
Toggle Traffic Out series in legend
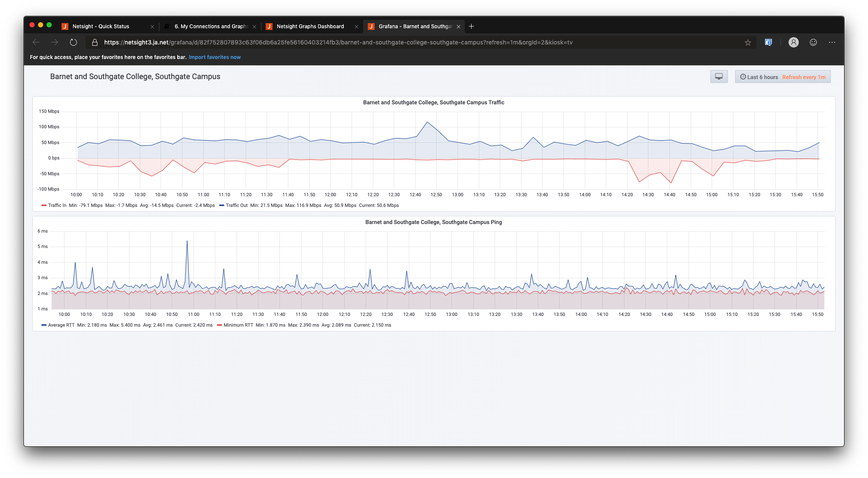[236, 206]
